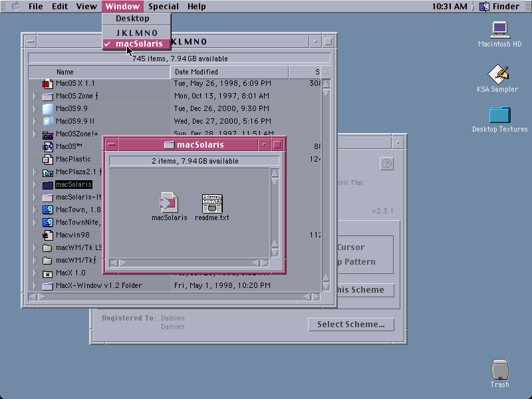Sort by the Date Modified column header
The image size is (532, 399).
pyautogui.click(x=229, y=72)
